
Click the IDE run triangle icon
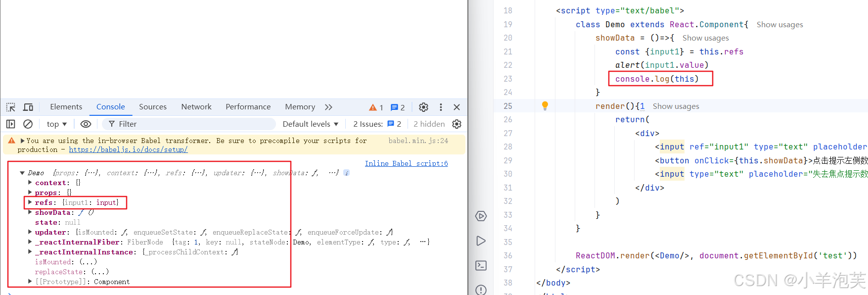pos(481,241)
